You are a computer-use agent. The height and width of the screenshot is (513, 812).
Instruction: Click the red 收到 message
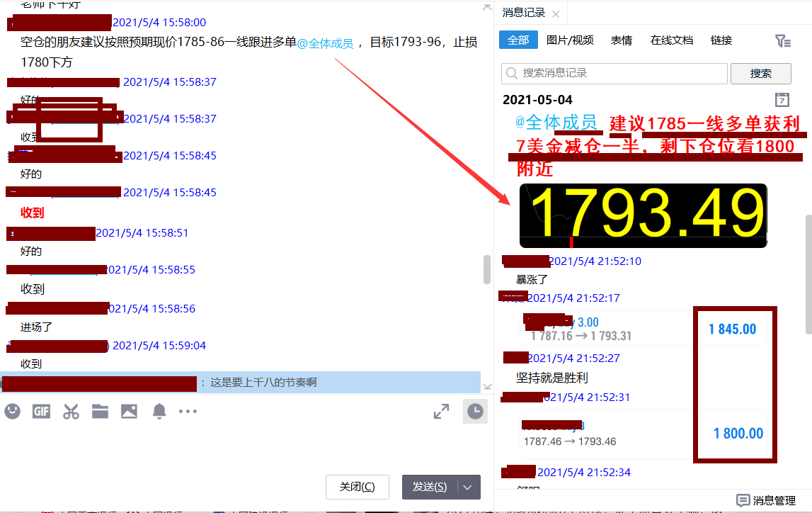(x=32, y=213)
